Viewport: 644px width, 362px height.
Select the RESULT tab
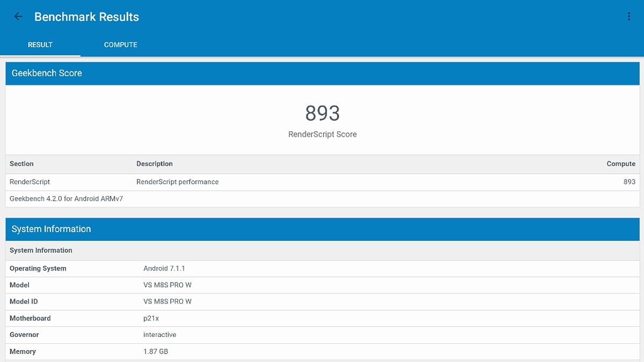(x=40, y=45)
